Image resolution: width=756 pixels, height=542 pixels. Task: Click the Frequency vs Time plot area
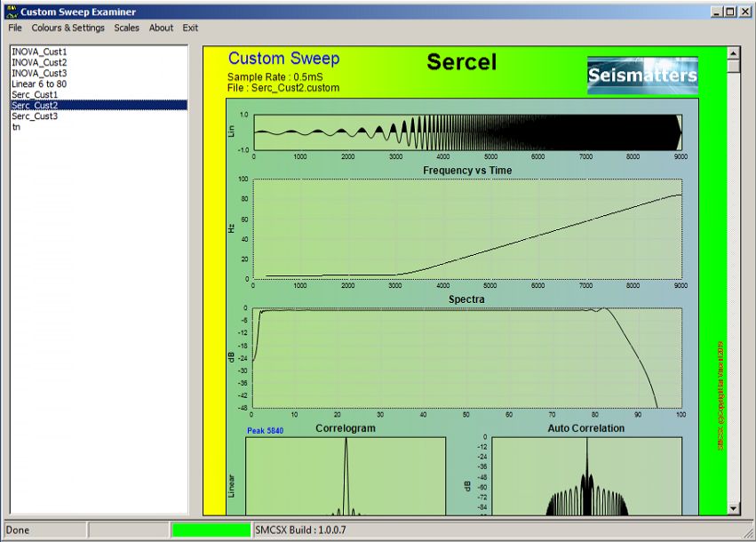[467, 229]
